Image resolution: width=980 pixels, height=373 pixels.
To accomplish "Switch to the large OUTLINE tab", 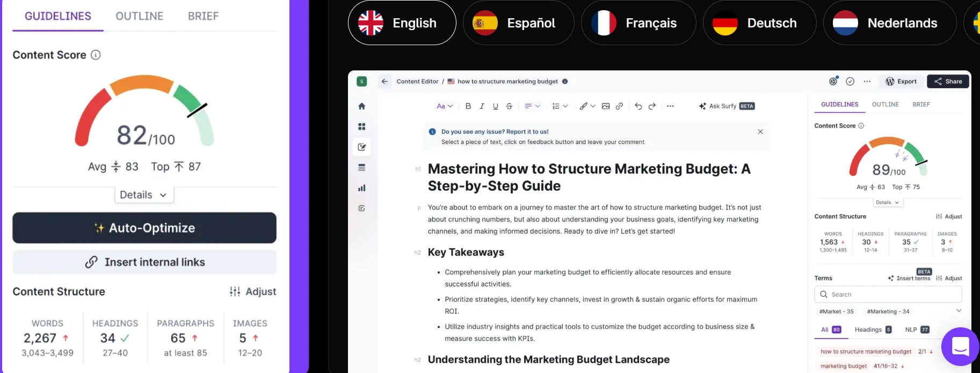I will 140,16.
